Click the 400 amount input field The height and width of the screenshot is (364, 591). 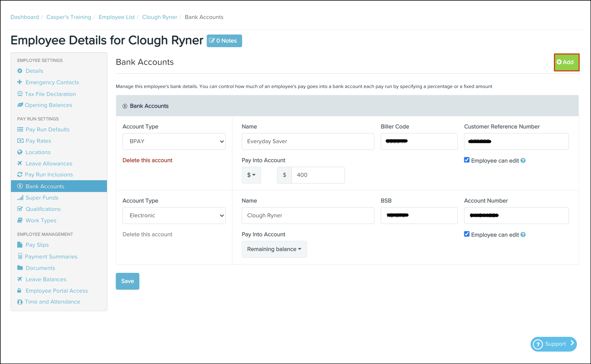point(318,175)
